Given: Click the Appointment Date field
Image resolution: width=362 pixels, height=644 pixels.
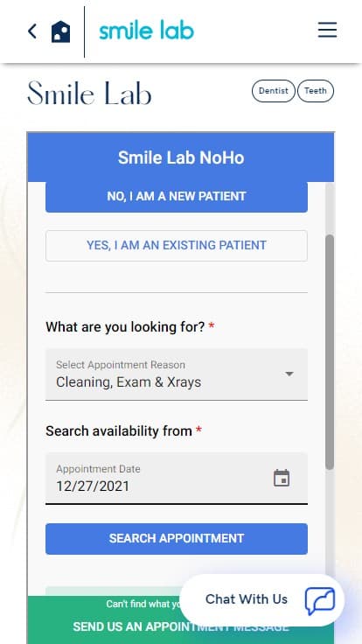Looking at the screenshot, I should tap(177, 479).
